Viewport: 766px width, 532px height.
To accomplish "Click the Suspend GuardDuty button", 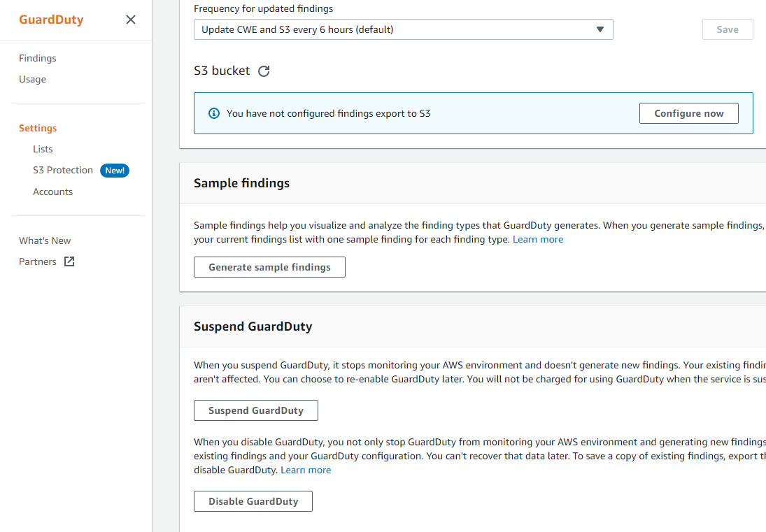I will (x=255, y=410).
